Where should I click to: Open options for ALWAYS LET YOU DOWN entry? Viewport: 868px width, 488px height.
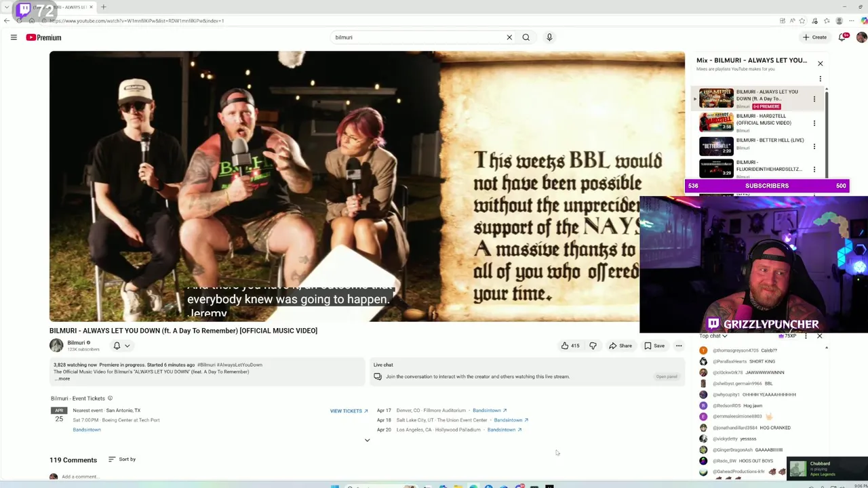(x=814, y=99)
